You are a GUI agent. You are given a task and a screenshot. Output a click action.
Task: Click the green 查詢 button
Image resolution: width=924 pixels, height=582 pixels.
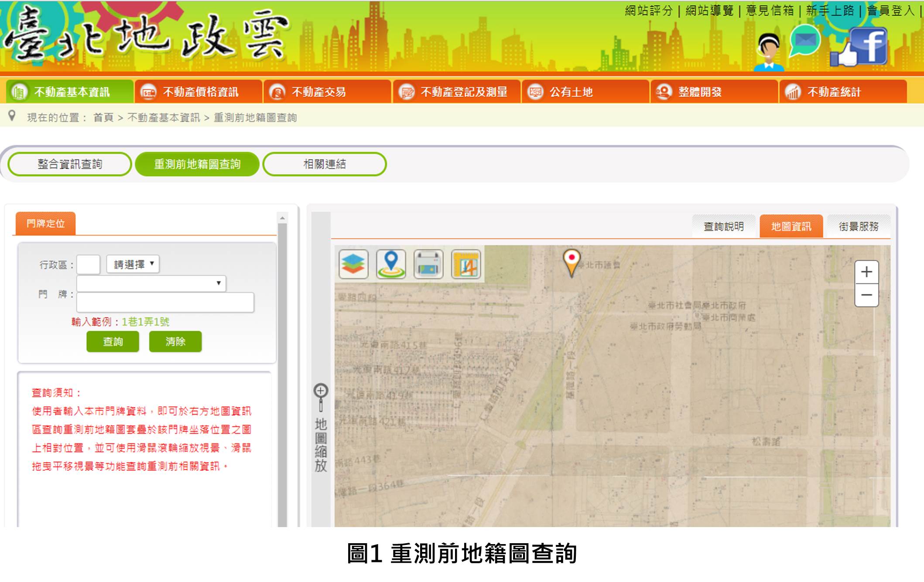(x=113, y=341)
